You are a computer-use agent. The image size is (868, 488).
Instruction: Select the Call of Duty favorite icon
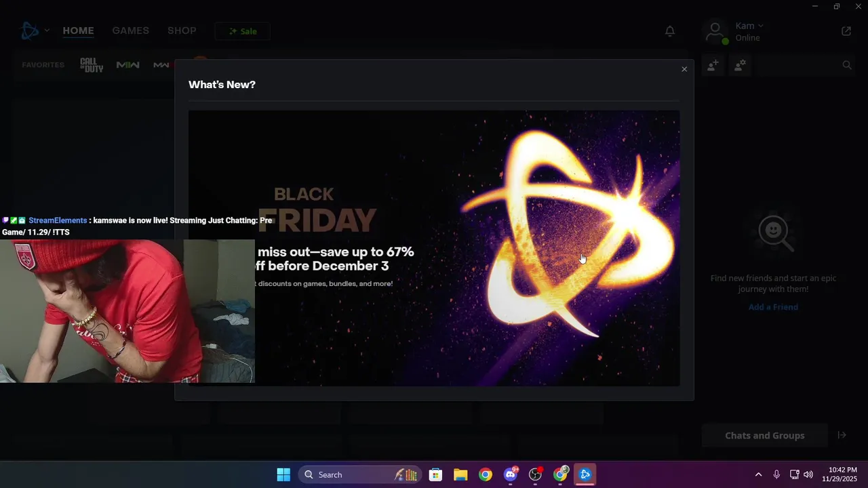click(x=92, y=65)
